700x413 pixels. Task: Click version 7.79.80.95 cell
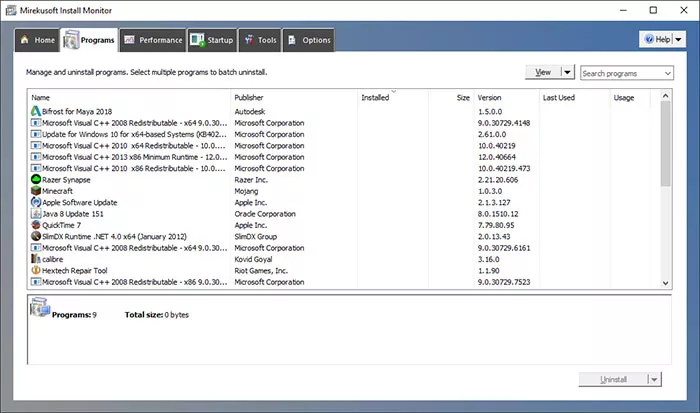[496, 225]
